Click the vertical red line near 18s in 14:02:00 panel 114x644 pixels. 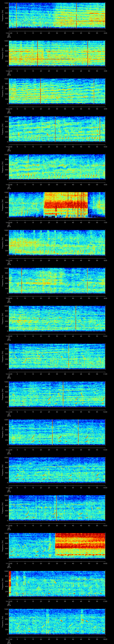[x=38, y=54]
